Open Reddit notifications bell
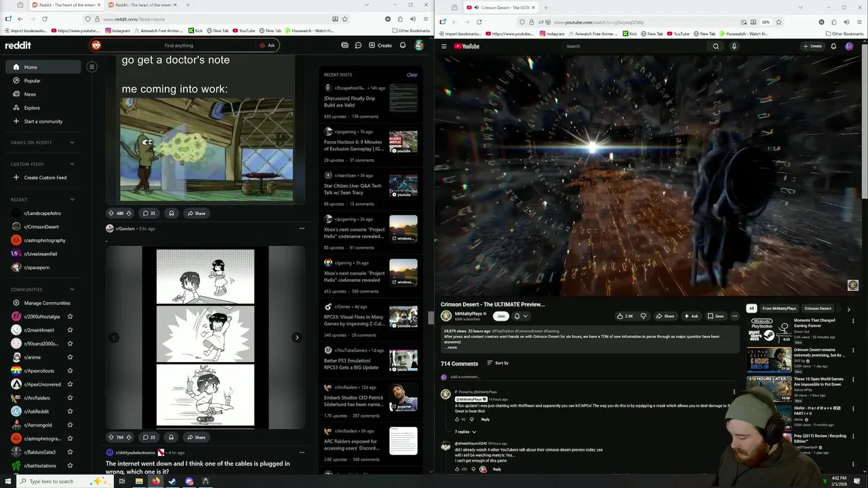Screen dimensions: 868x488 coord(403,45)
